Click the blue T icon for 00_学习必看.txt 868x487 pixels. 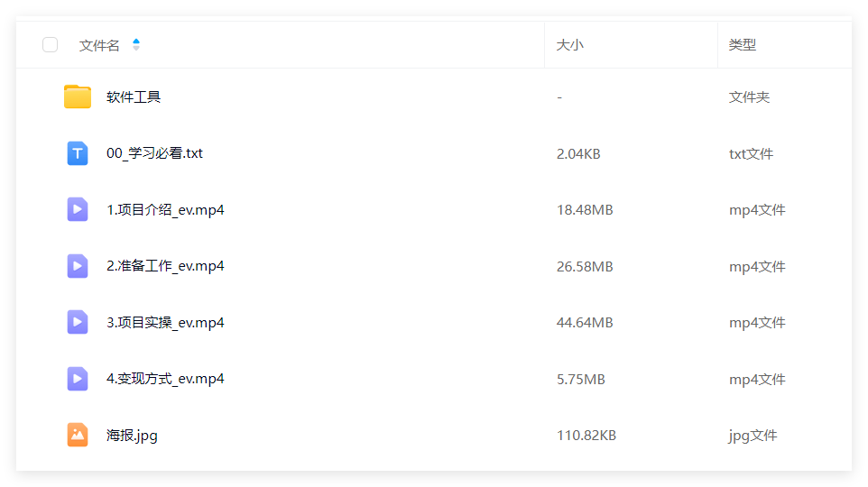tap(78, 153)
